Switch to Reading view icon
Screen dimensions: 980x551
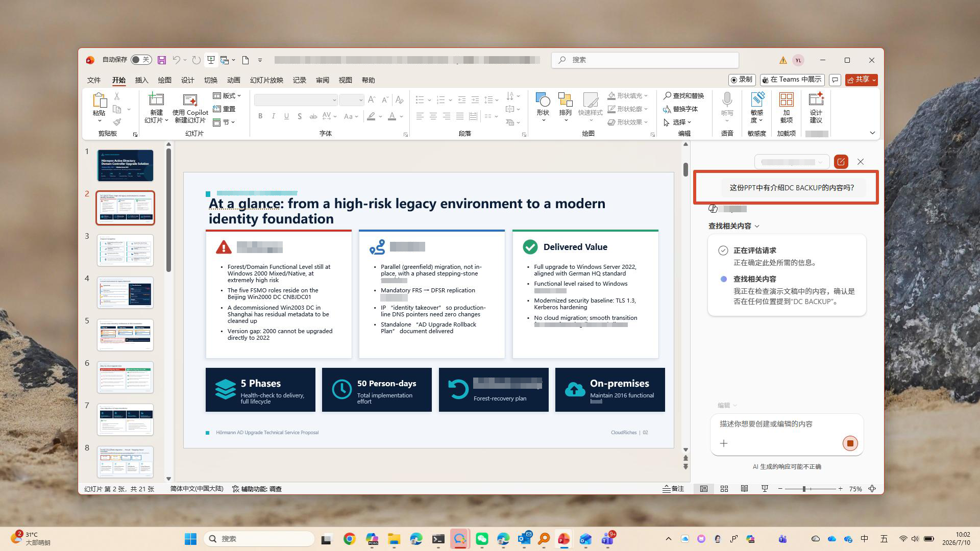744,489
